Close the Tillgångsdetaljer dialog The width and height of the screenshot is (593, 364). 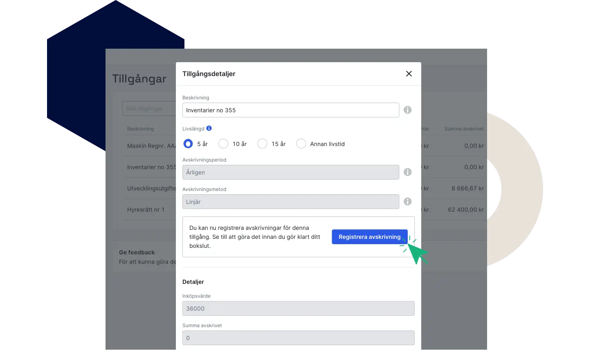click(409, 74)
